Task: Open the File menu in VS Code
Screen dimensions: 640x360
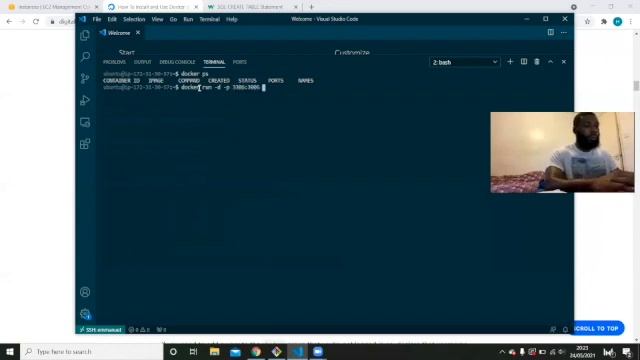Action: [x=97, y=19]
